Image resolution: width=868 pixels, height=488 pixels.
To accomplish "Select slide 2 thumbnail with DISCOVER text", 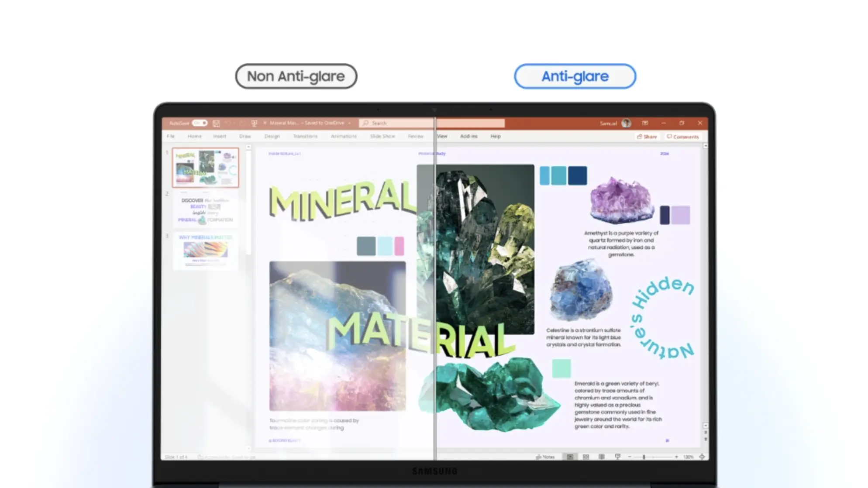I will 205,210.
